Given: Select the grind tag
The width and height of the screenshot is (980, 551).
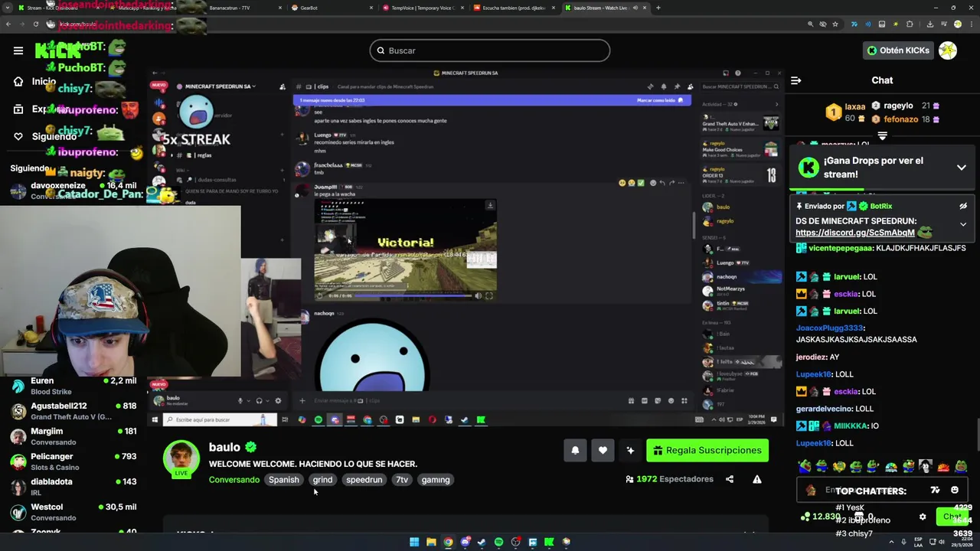Looking at the screenshot, I should [x=322, y=480].
